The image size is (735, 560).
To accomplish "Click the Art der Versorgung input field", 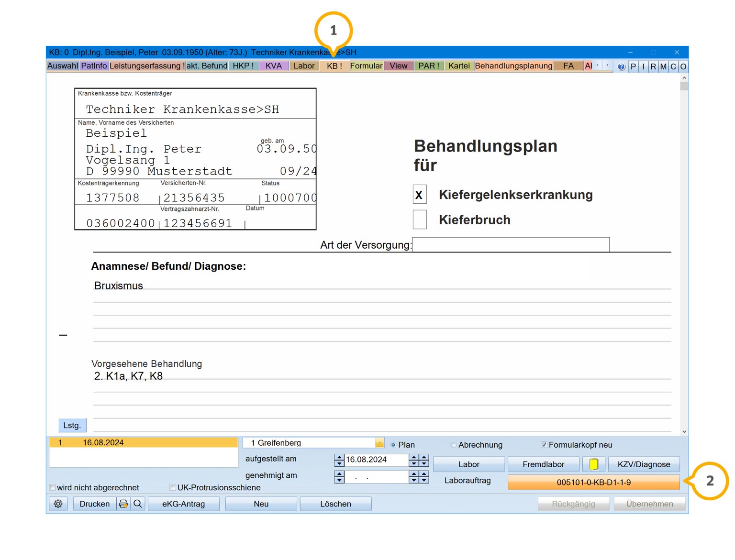I will tap(511, 244).
